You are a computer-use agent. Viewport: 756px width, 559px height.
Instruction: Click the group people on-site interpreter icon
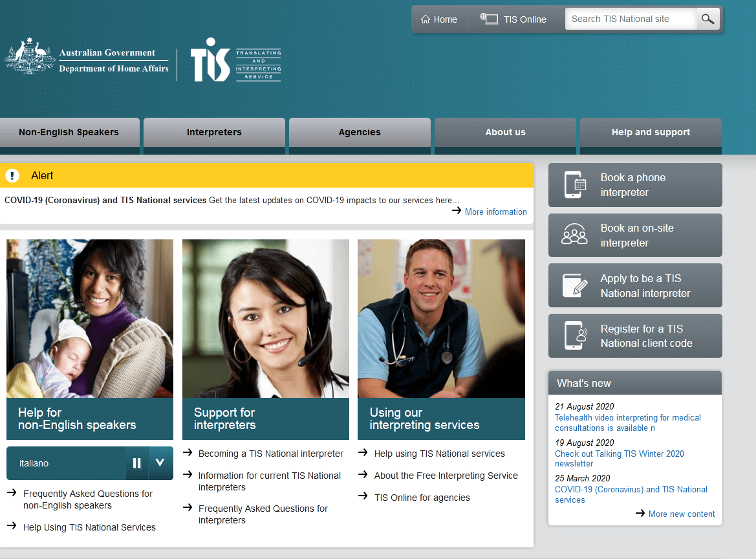point(574,235)
